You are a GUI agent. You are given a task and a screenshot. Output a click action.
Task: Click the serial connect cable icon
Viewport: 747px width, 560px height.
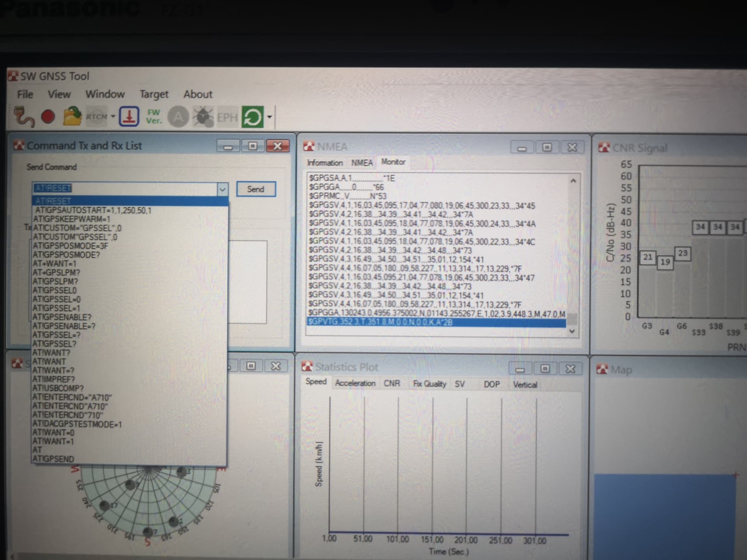point(25,117)
